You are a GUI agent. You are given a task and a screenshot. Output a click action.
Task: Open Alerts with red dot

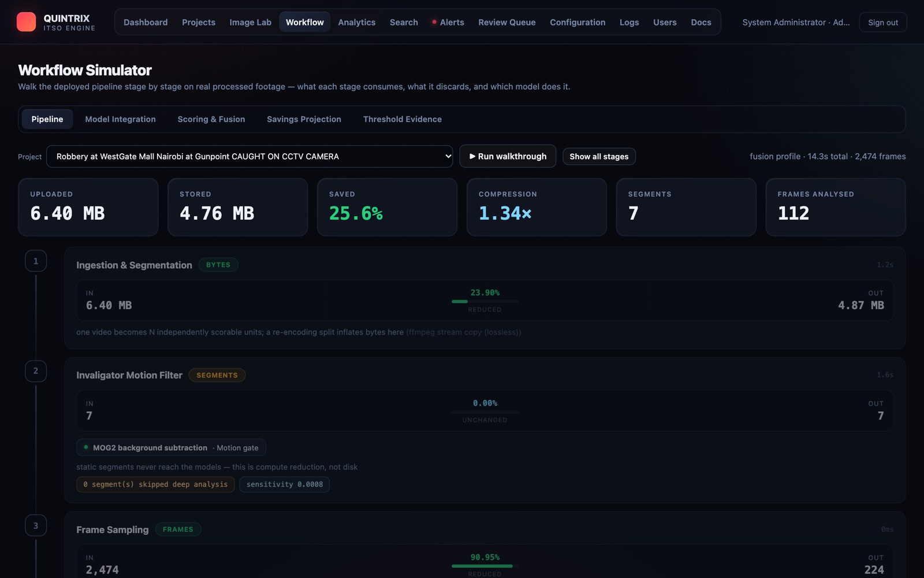448,22
